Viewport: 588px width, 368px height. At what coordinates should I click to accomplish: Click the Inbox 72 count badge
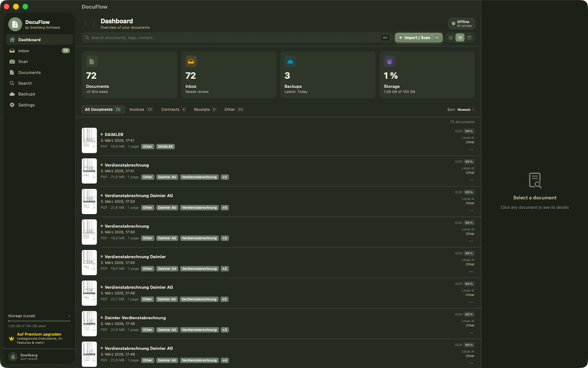[66, 51]
